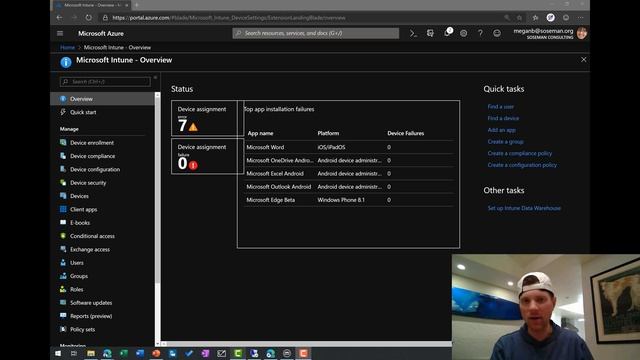Open File Explorer from the taskbar
The image size is (640, 360).
point(91,353)
